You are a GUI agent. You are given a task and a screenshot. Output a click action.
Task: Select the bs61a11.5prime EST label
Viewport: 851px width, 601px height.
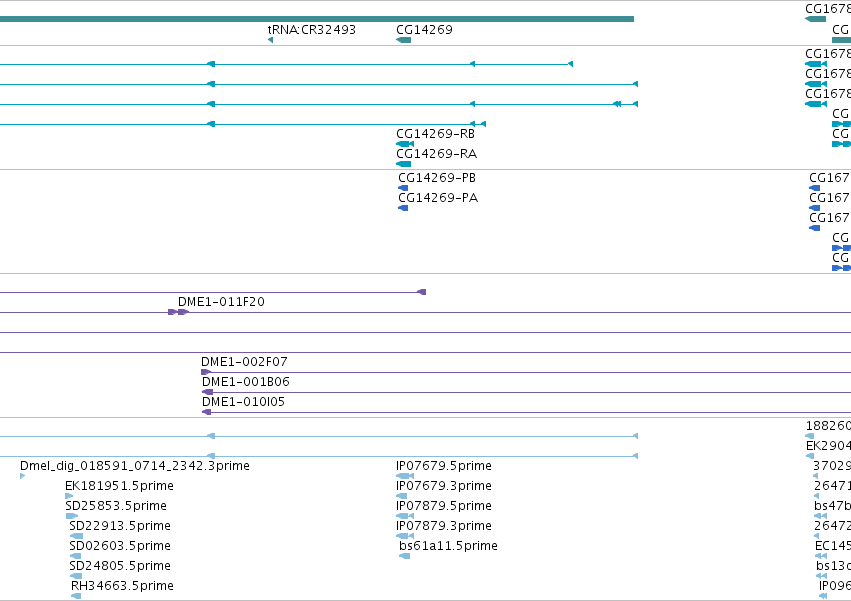448,546
